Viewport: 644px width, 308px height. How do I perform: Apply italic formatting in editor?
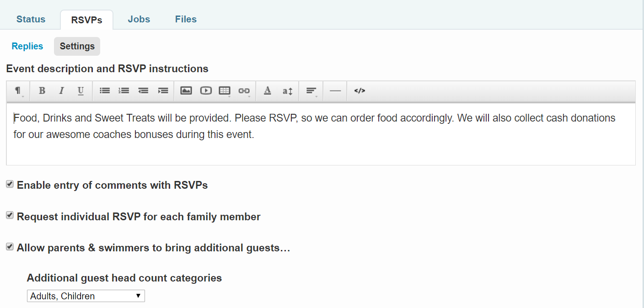[61, 90]
